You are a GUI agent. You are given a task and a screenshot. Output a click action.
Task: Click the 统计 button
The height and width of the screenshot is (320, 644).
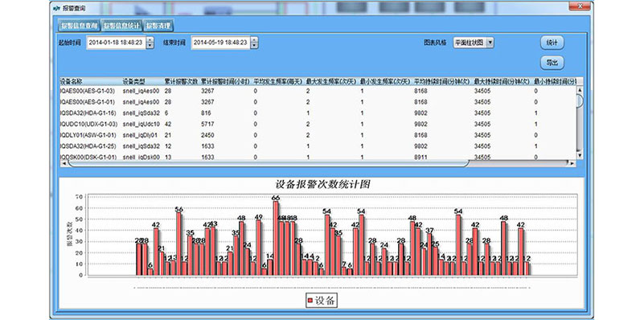click(x=552, y=43)
